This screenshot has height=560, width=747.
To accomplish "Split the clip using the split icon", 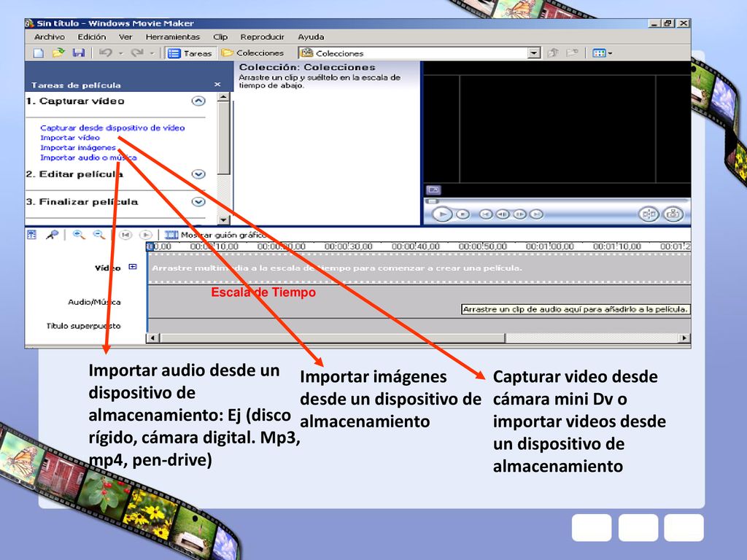I will [x=649, y=214].
